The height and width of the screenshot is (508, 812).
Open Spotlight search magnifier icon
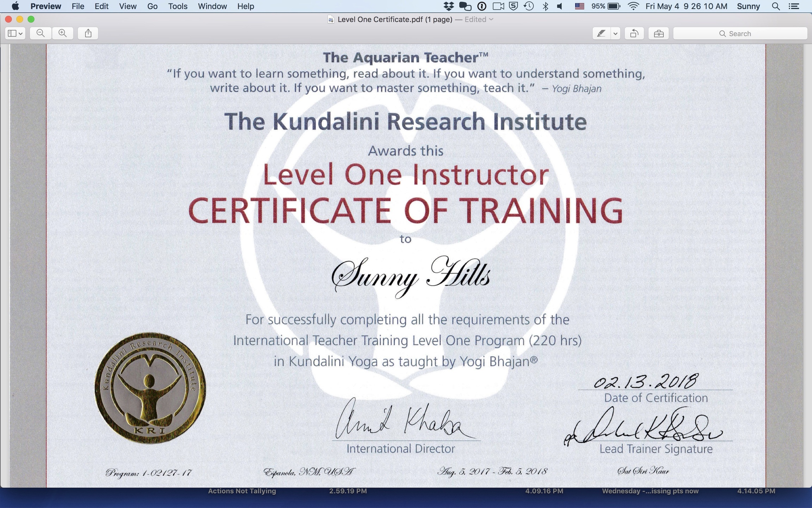(775, 6)
